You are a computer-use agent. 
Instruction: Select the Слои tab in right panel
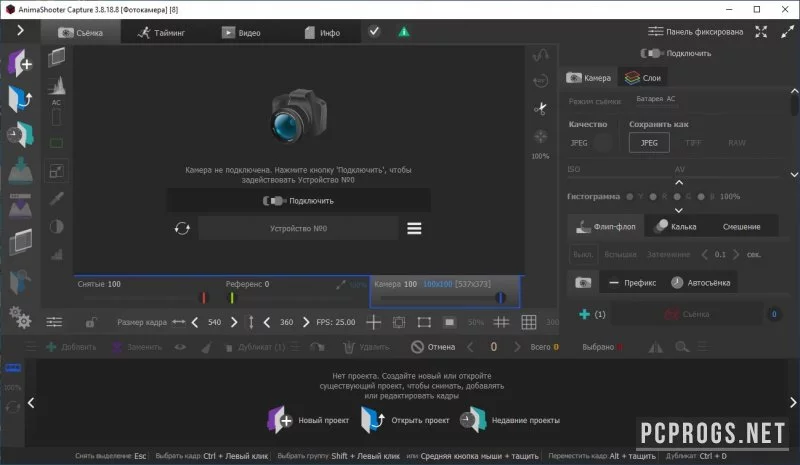click(643, 78)
